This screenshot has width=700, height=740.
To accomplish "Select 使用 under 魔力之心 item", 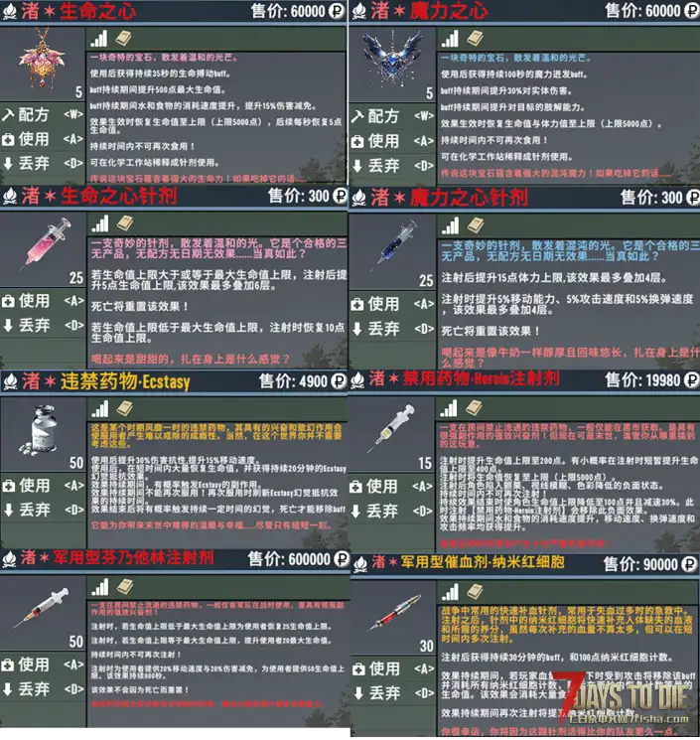I will click(x=392, y=141).
